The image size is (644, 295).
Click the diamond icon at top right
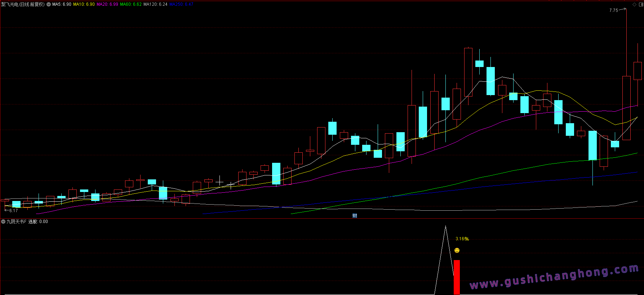(634, 4)
